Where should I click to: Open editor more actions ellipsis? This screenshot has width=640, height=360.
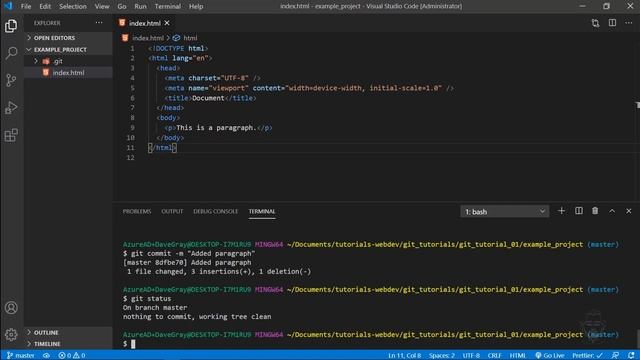(629, 23)
